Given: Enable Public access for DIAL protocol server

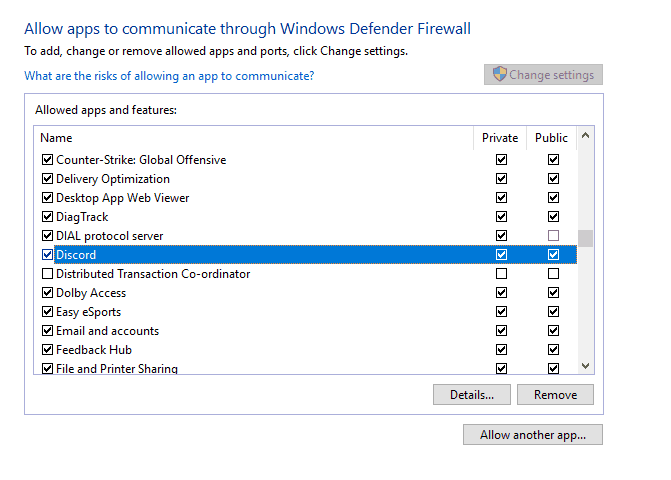Looking at the screenshot, I should pyautogui.click(x=553, y=235).
